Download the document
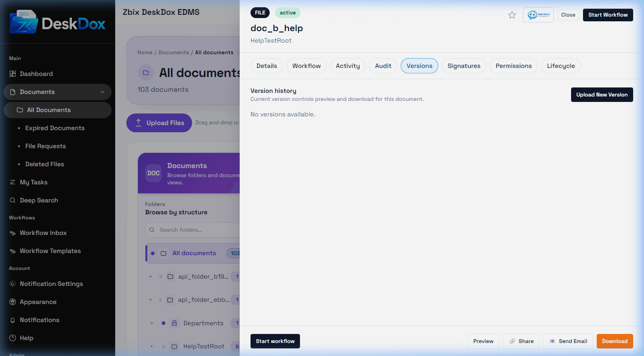The height and width of the screenshot is (356, 644). [615, 341]
